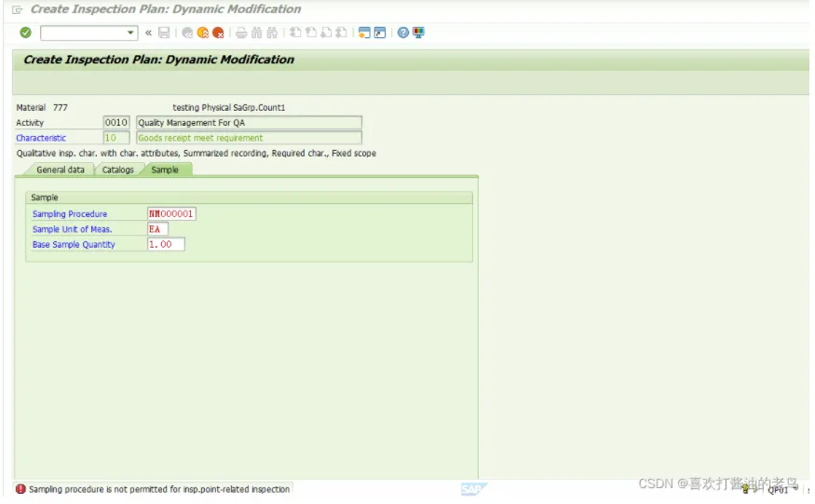The width and height of the screenshot is (815, 504).
Task: Open the command field dropdown arrow
Action: (130, 33)
